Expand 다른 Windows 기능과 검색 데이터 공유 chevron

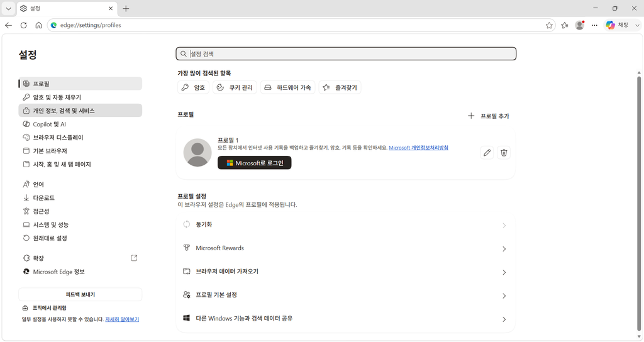click(504, 319)
